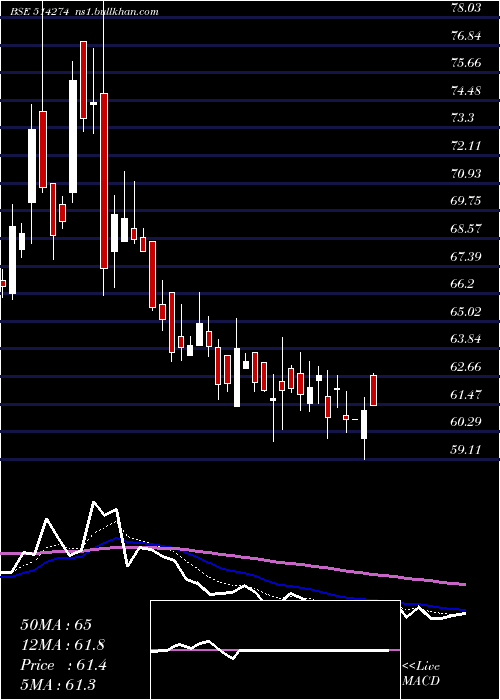The height and width of the screenshot is (700, 500).
Task: Click the <<Live MACD label
Action: [x=421, y=674]
